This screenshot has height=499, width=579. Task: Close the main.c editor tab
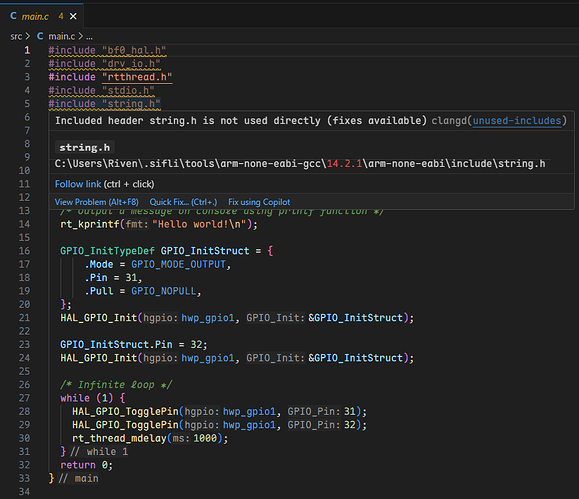(73, 16)
